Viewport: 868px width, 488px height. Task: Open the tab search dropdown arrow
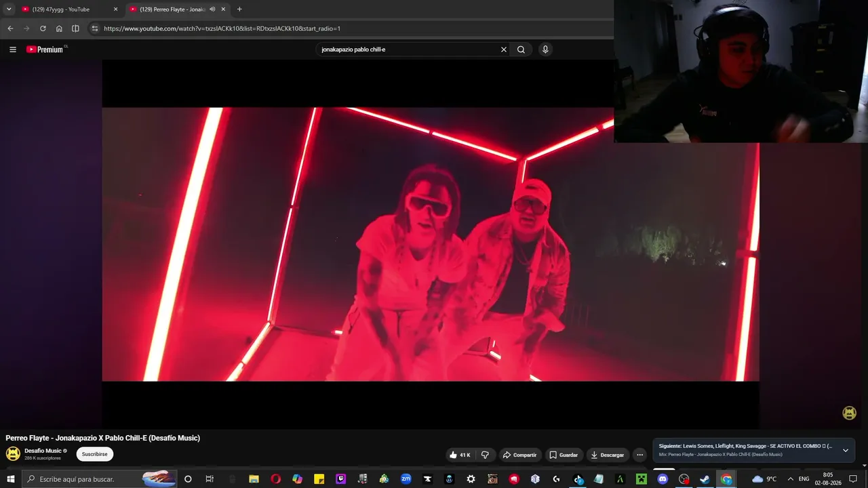[9, 9]
